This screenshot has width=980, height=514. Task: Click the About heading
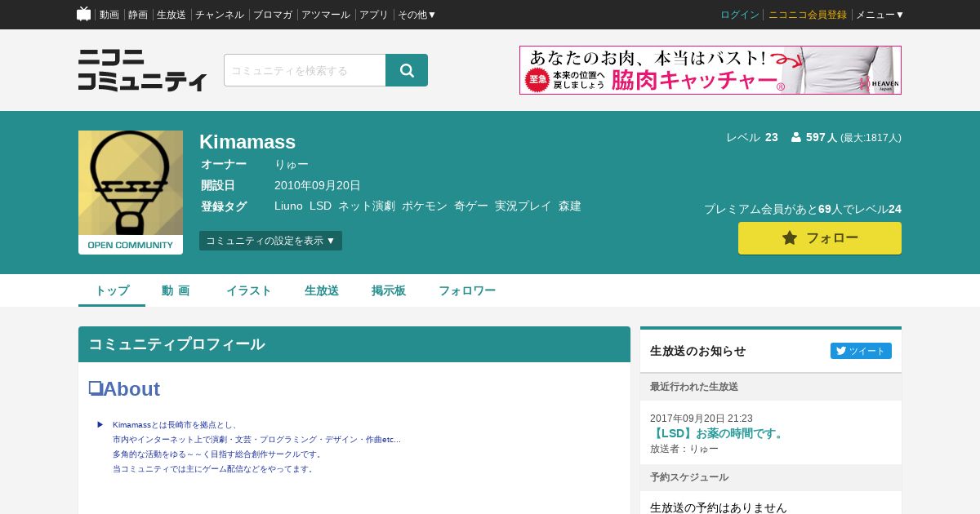coord(124,389)
